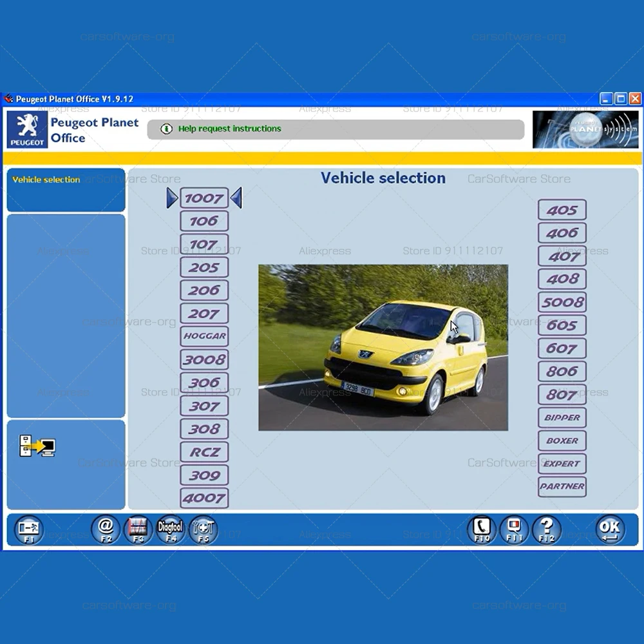The image size is (644, 644).
Task: Select the 405 vehicle
Action: coord(562,210)
